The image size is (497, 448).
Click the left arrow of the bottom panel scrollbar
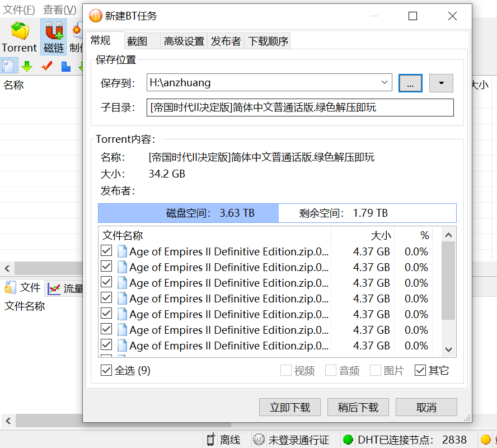(x=8, y=421)
